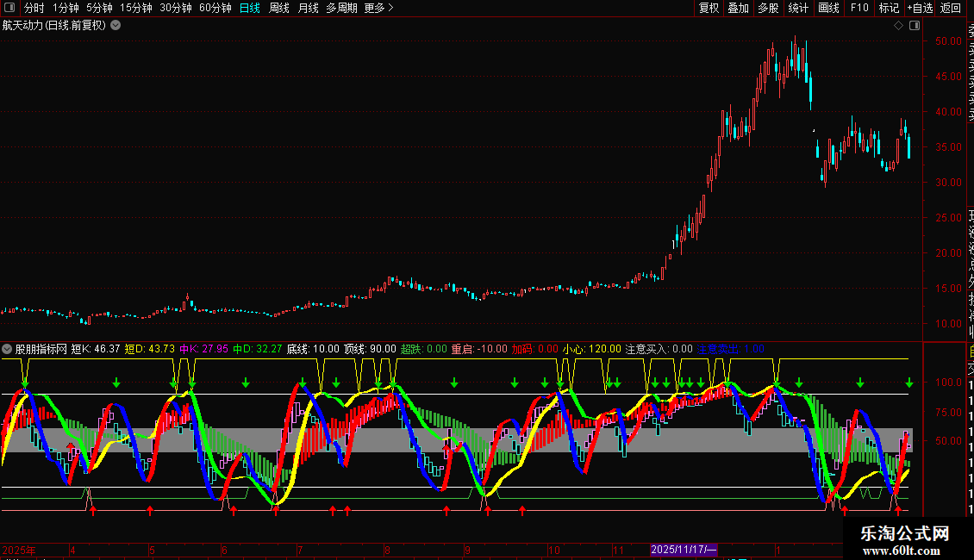This screenshot has width=974, height=560.
Task: Click the highlighted 2025/11/17 date marker
Action: pos(684,549)
